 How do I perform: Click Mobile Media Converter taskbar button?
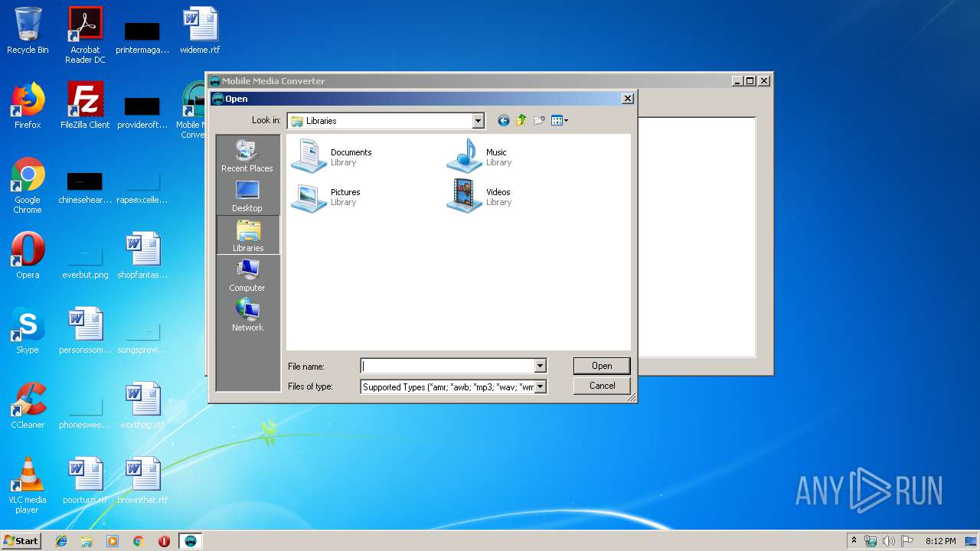[x=191, y=541]
